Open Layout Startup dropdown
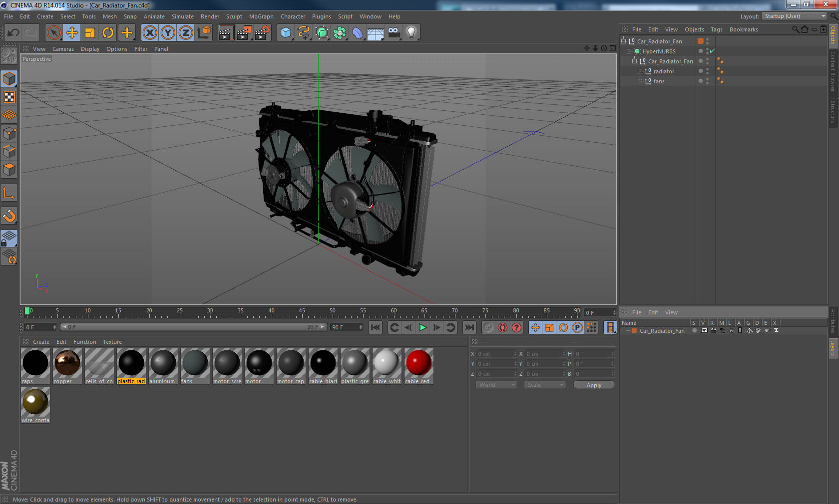Screen dimensions: 839x504 [x=795, y=16]
